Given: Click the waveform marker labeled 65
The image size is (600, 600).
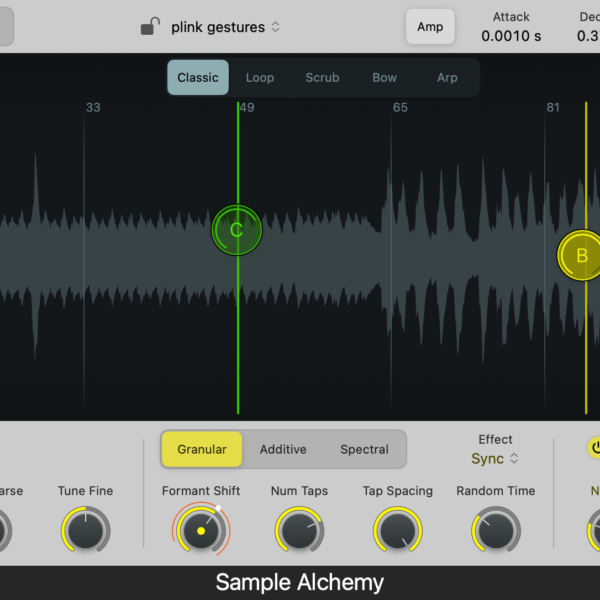Looking at the screenshot, I should pyautogui.click(x=400, y=108).
